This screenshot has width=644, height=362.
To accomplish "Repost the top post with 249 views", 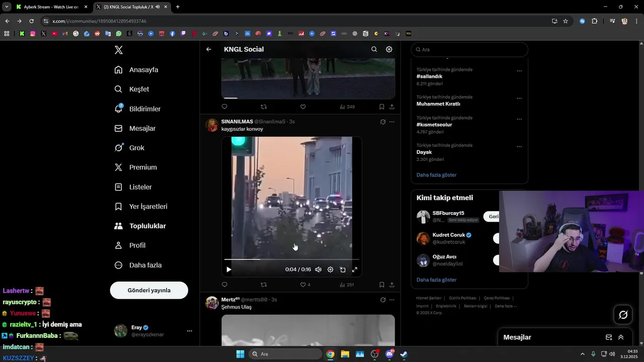I will 264,107.
